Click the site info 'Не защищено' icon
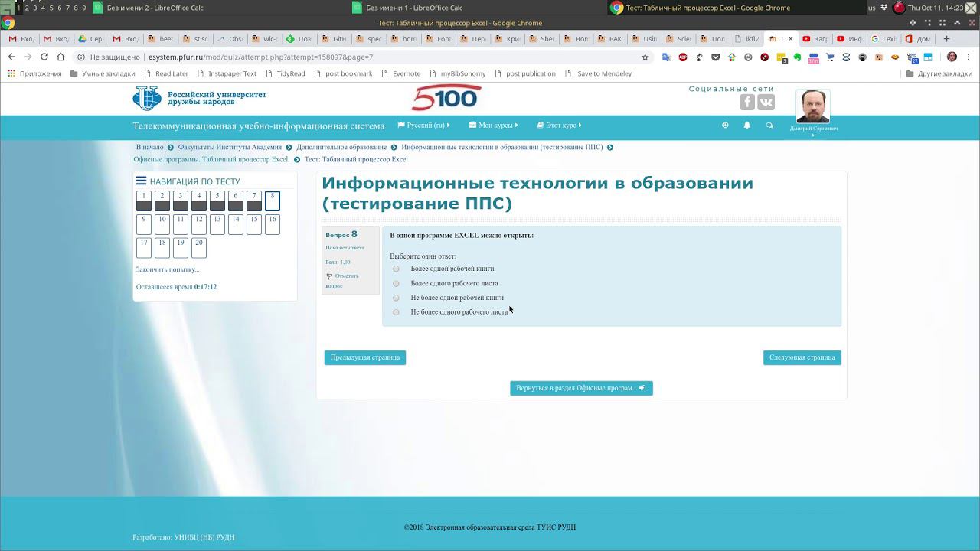Screen dimensions: 980x551 (81, 57)
